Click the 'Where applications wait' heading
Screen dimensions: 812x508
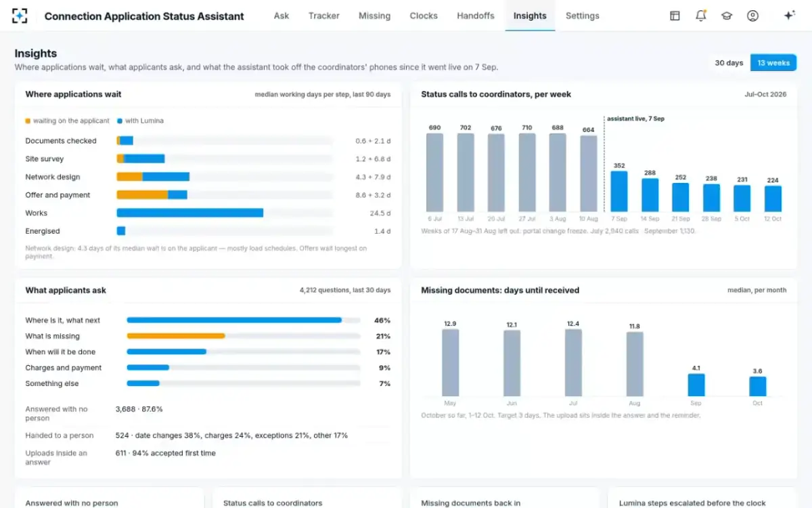pyautogui.click(x=73, y=94)
